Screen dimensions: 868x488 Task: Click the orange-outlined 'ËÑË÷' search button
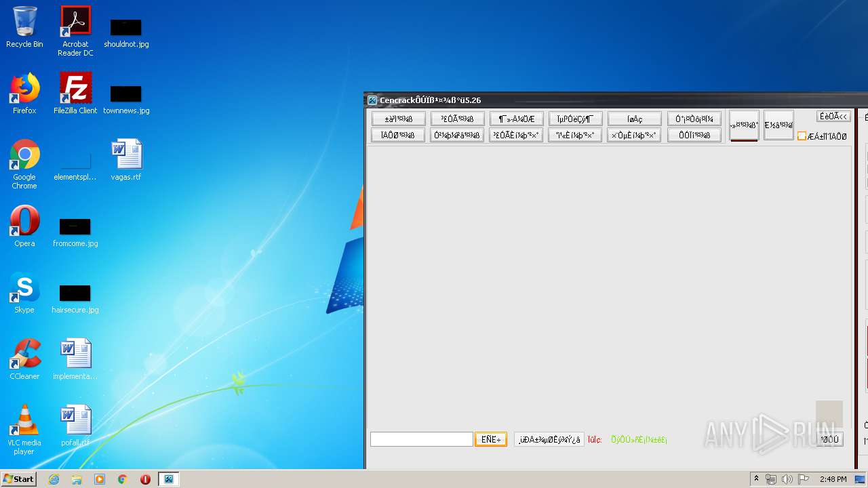pos(491,439)
